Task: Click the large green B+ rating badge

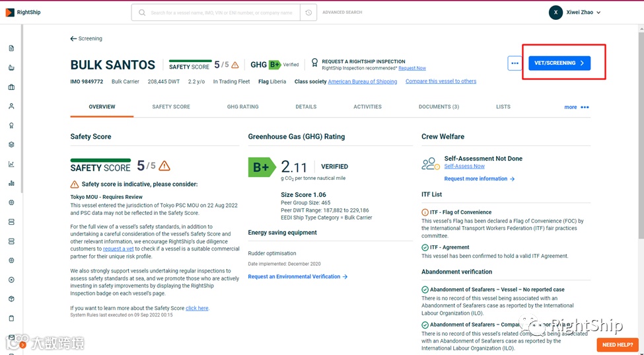Action: click(262, 167)
